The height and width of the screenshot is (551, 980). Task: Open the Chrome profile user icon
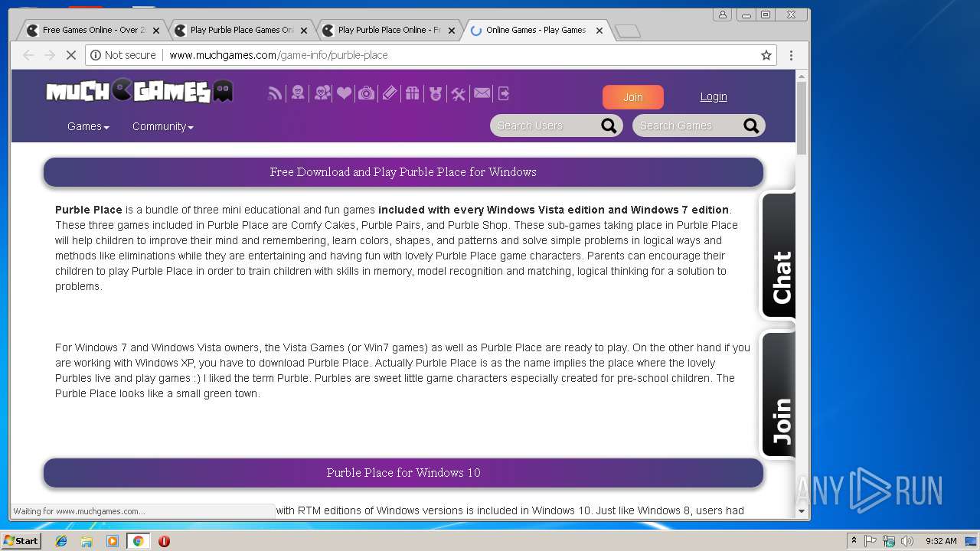[x=722, y=15]
